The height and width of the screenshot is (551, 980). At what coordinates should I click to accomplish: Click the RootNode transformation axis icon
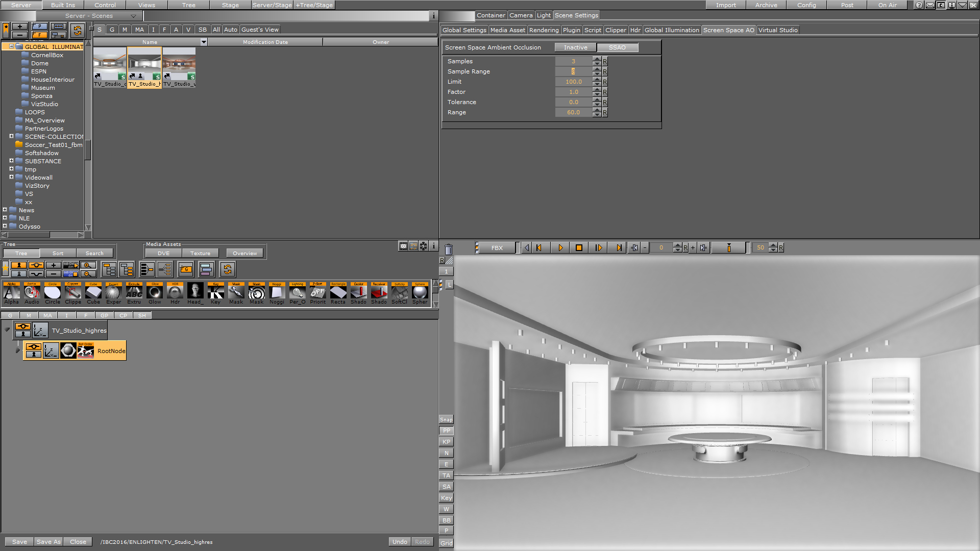click(51, 350)
